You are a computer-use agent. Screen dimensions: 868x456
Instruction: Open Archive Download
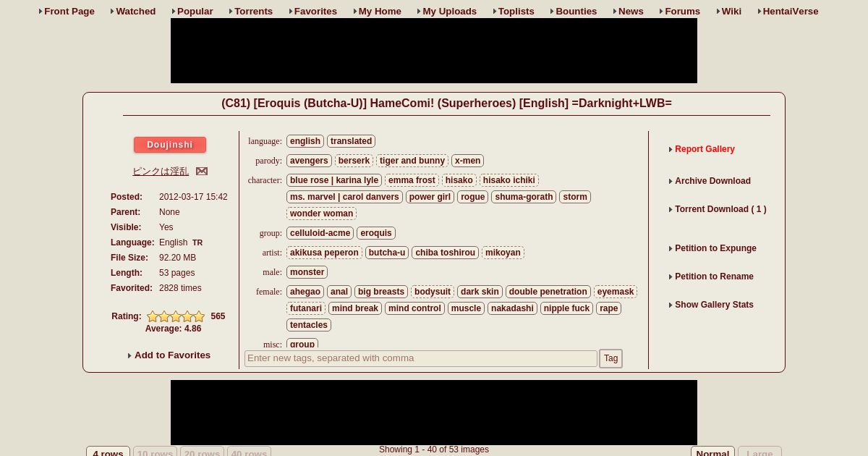click(x=712, y=181)
